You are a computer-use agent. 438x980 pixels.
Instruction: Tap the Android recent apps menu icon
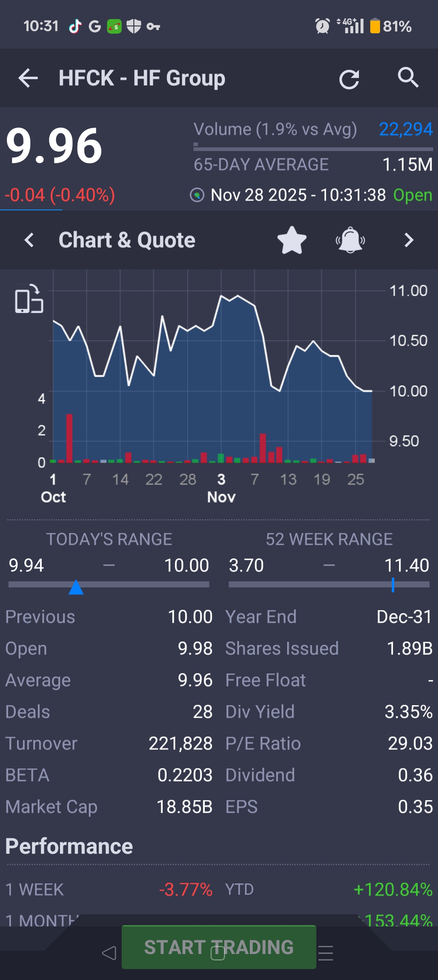point(326,953)
